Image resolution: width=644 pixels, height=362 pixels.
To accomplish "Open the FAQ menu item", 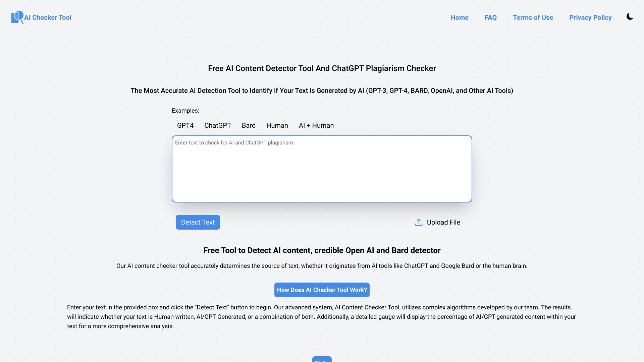I will pos(490,17).
